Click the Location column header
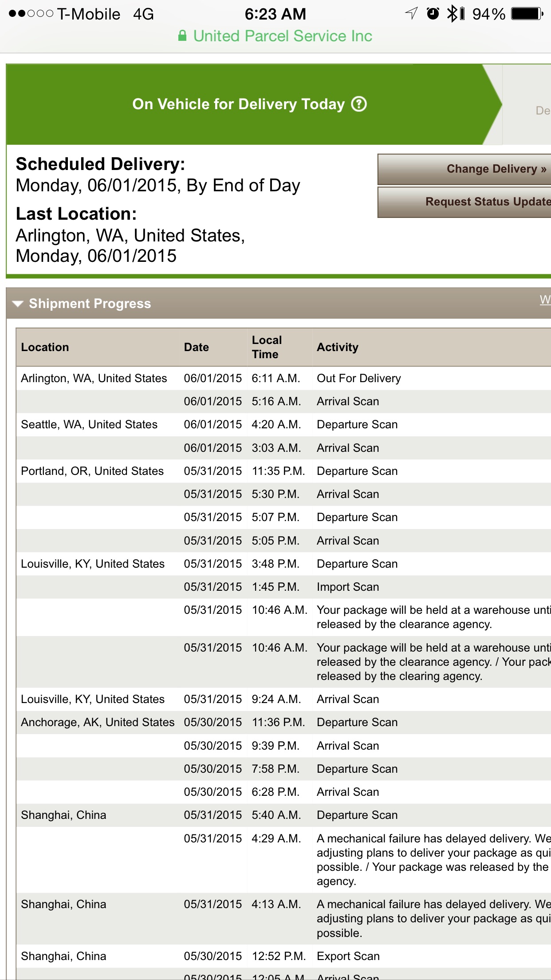Screen dimensions: 551x980 coord(45,347)
